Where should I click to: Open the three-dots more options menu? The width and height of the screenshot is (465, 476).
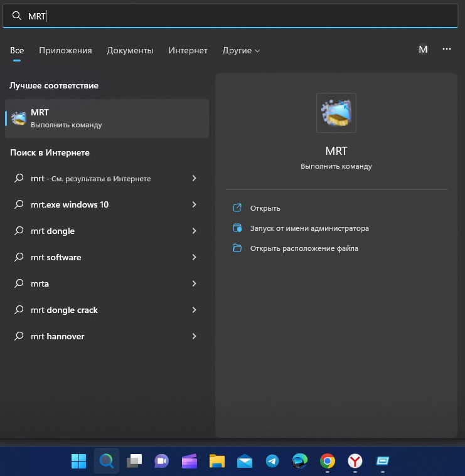pos(447,50)
